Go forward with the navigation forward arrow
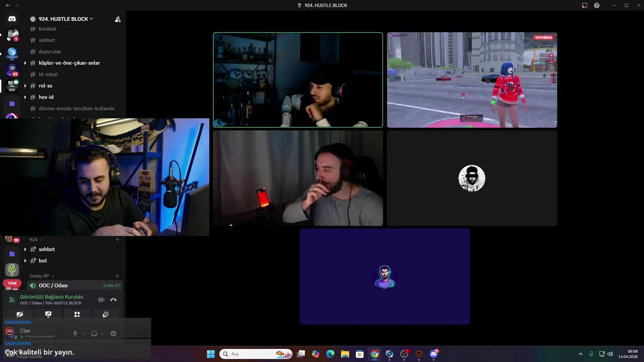644x362 pixels. pos(16,5)
